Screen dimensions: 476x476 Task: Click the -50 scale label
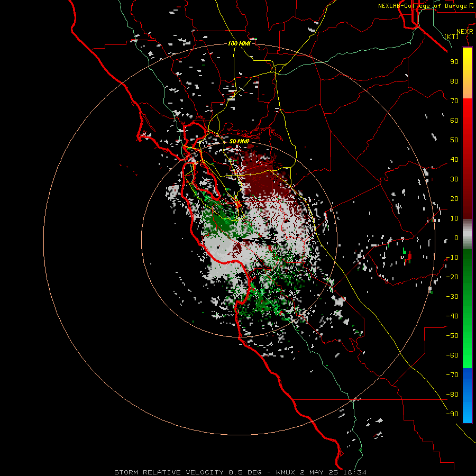(x=452, y=336)
